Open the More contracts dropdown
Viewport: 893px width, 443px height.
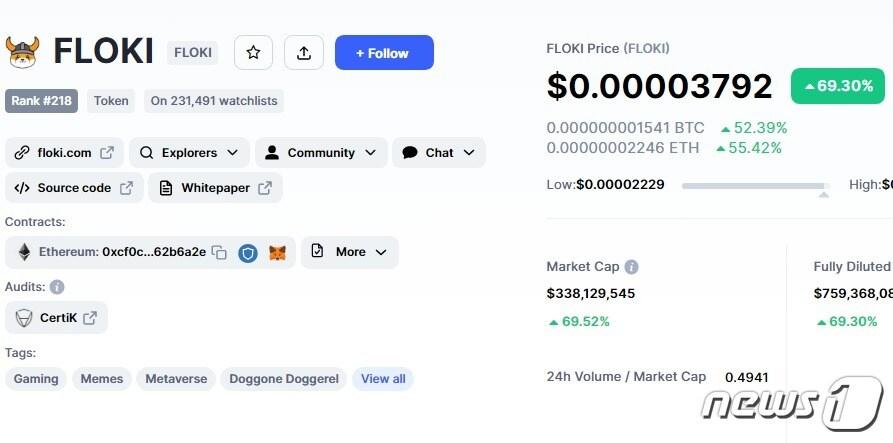[x=349, y=252]
